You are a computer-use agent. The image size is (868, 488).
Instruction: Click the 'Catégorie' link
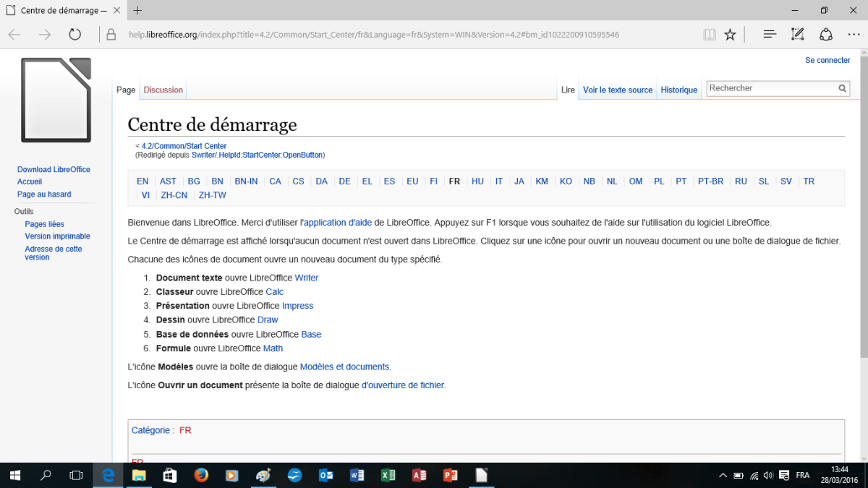(150, 430)
